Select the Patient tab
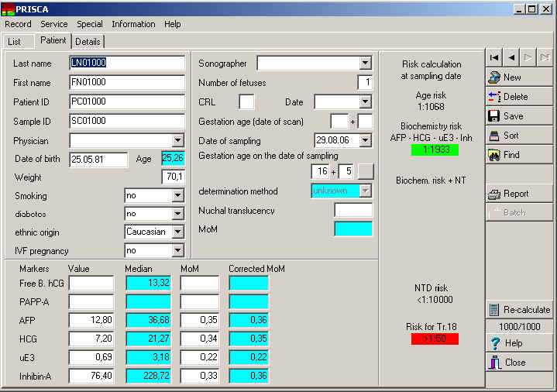 [53, 40]
